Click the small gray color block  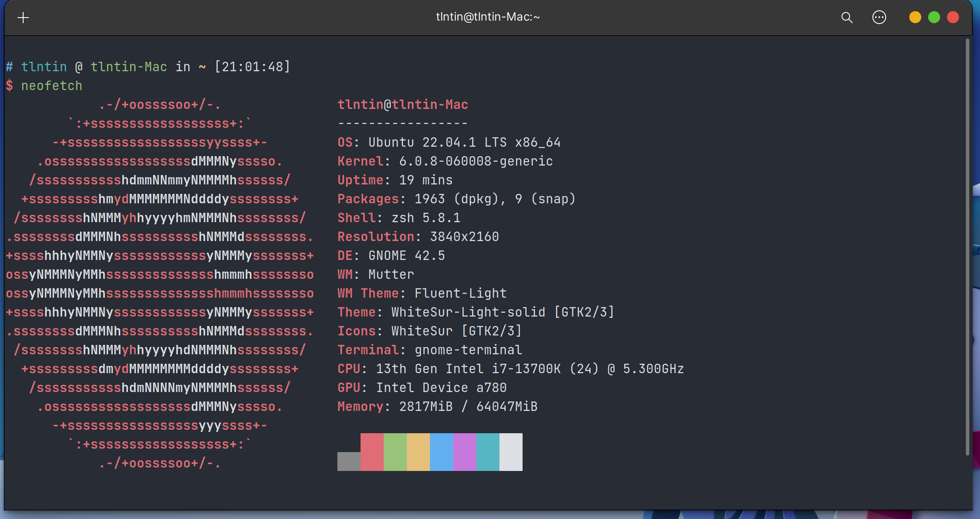coord(349,461)
